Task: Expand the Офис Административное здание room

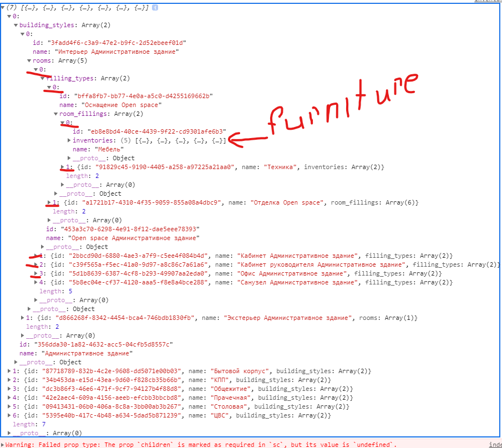Action: 37,273
